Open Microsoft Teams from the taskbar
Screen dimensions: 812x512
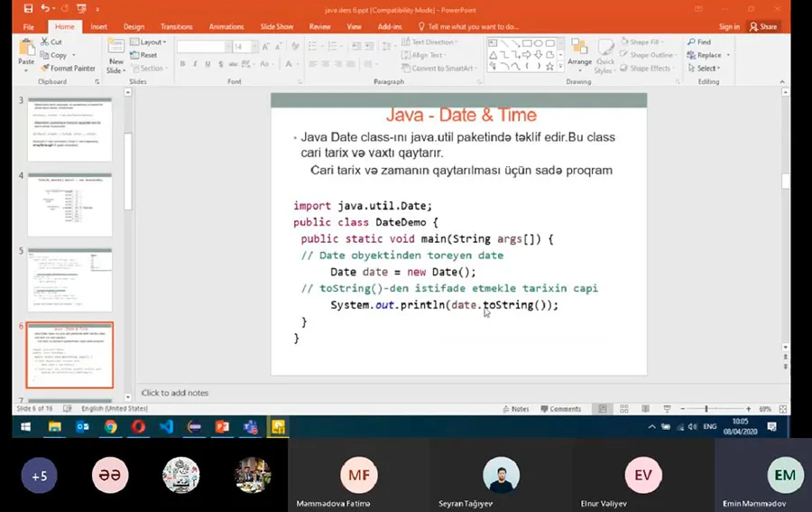(x=251, y=427)
